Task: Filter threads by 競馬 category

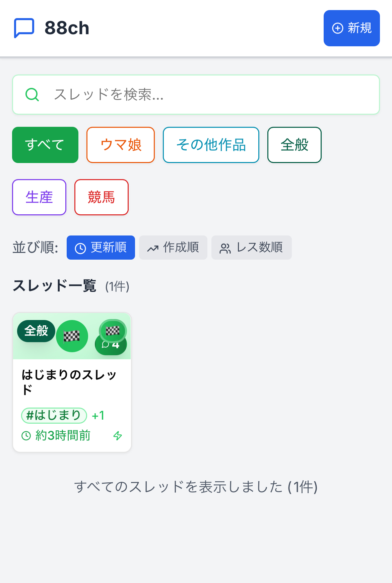Action: (102, 197)
